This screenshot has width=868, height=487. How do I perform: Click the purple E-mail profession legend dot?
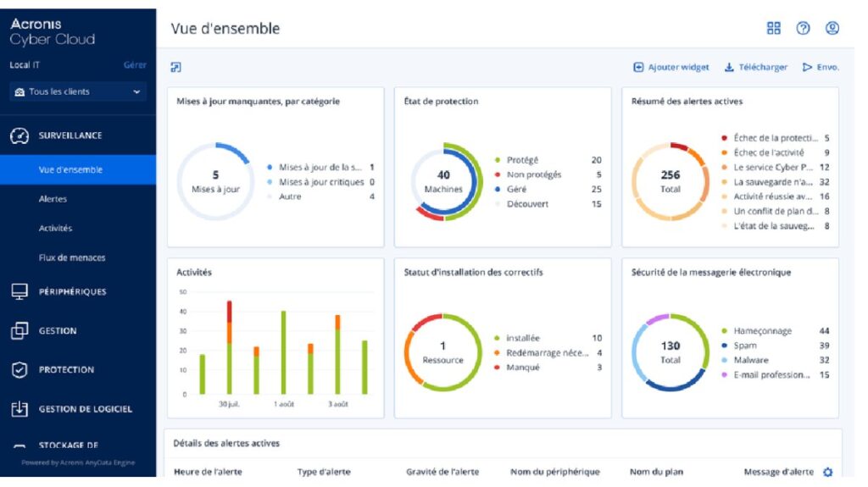point(725,374)
